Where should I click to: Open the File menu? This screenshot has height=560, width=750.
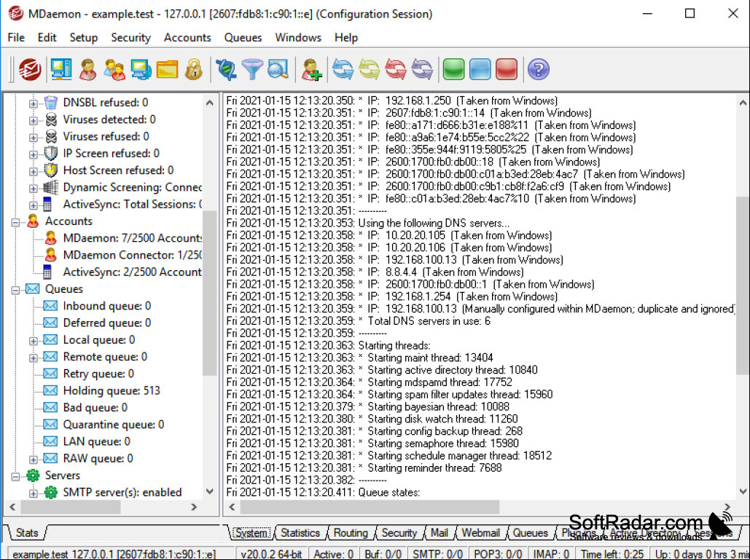tap(16, 37)
